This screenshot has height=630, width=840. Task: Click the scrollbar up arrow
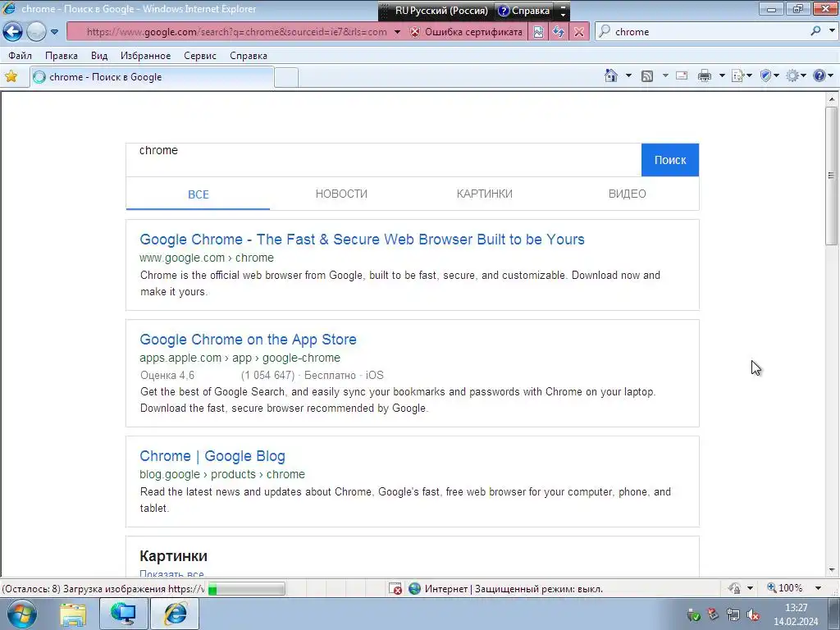[832, 99]
